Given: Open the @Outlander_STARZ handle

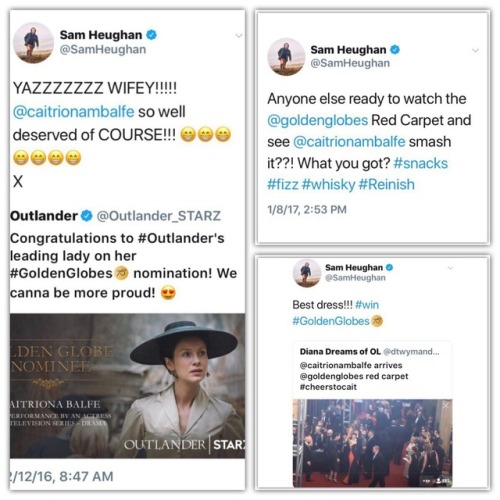Looking at the screenshot, I should click(x=159, y=216).
